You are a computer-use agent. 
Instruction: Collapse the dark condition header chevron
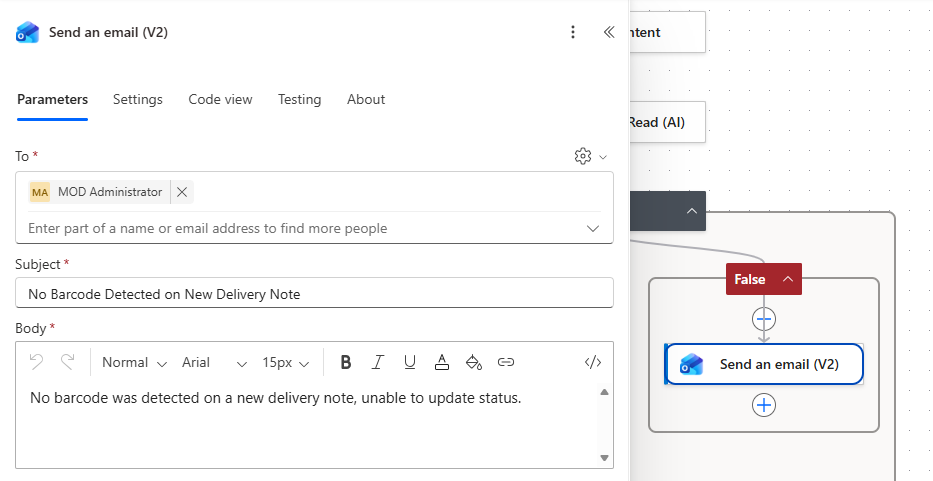point(691,211)
